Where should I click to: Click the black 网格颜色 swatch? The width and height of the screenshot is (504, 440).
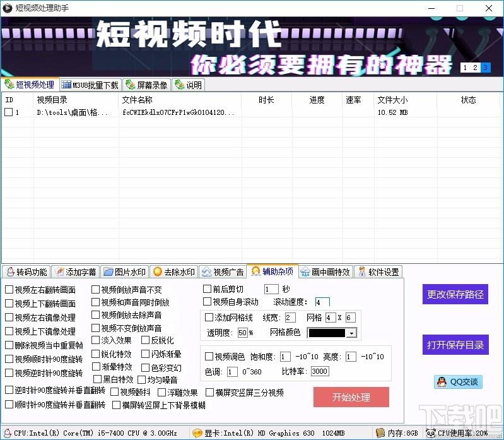[x=327, y=333]
